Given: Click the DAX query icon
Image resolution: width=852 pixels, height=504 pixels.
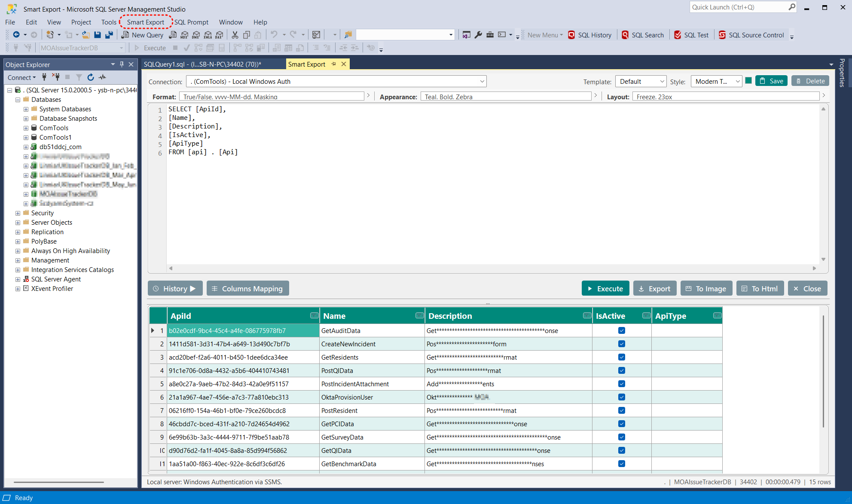Looking at the screenshot, I should (x=219, y=35).
